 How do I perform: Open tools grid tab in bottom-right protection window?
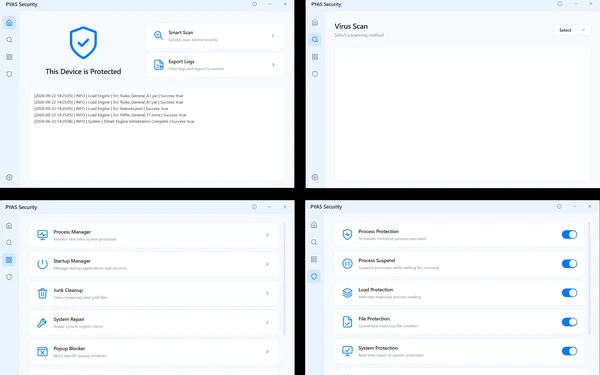pyautogui.click(x=314, y=259)
